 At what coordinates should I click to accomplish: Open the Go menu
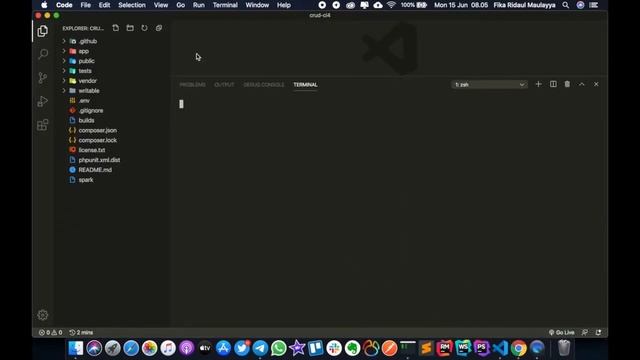tap(180, 5)
